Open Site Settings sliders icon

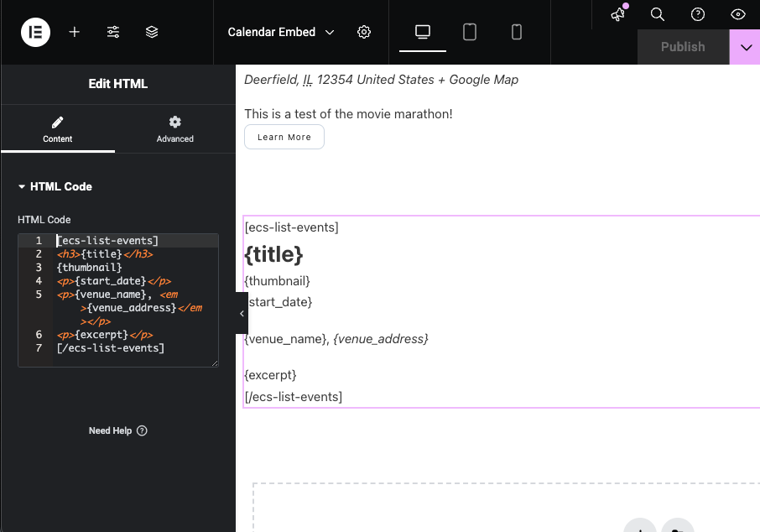click(113, 32)
